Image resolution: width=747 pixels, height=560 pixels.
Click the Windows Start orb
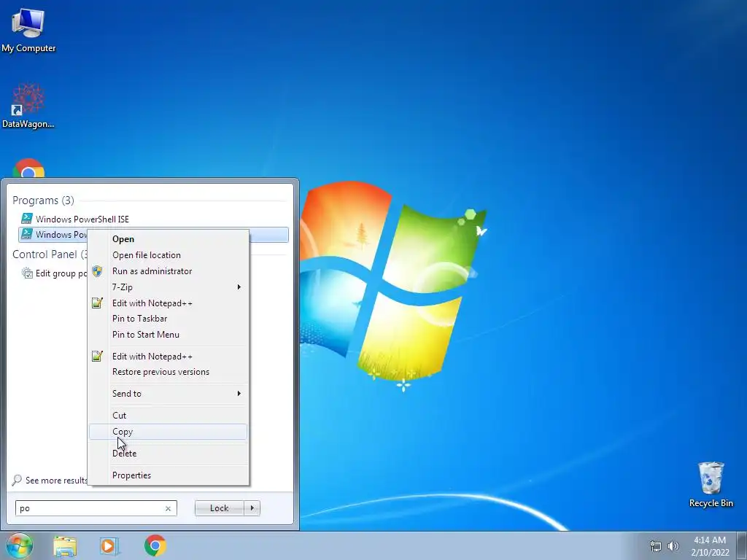[x=20, y=545]
